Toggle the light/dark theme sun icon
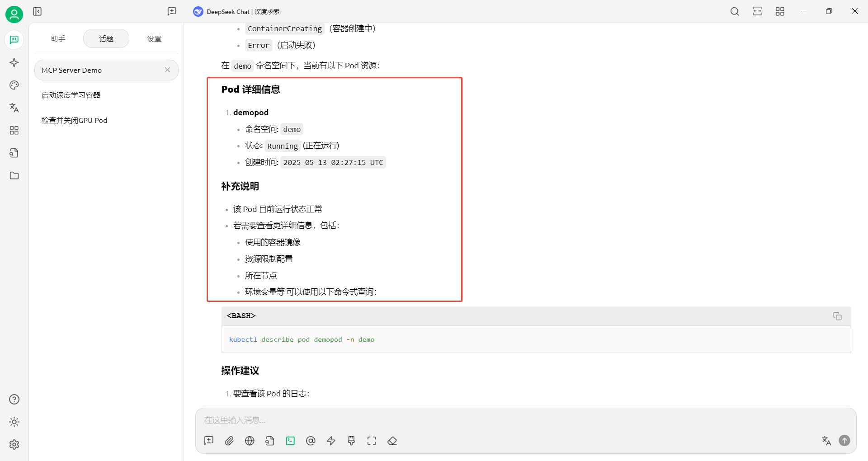The image size is (868, 461). pyautogui.click(x=14, y=422)
